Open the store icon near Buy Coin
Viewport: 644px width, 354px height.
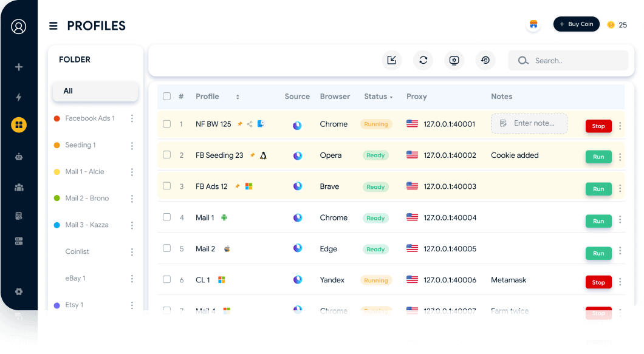click(x=533, y=25)
